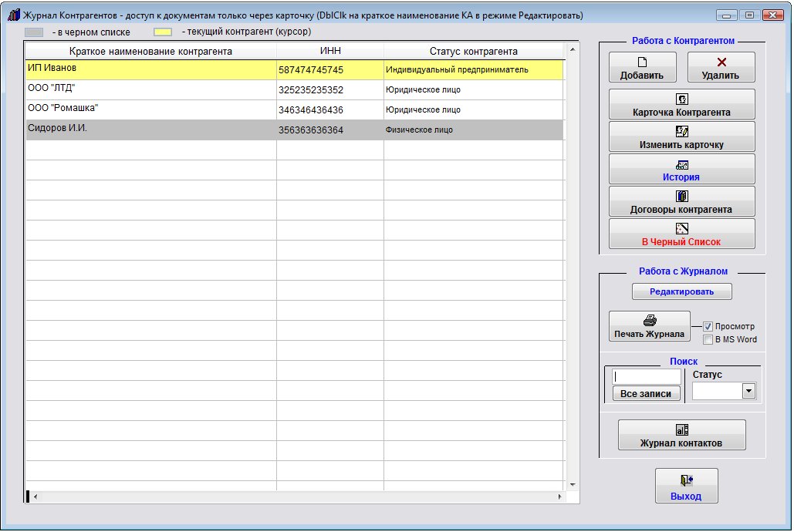This screenshot has height=532, width=794.
Task: Expand the Статус dropdown filter
Action: (748, 392)
